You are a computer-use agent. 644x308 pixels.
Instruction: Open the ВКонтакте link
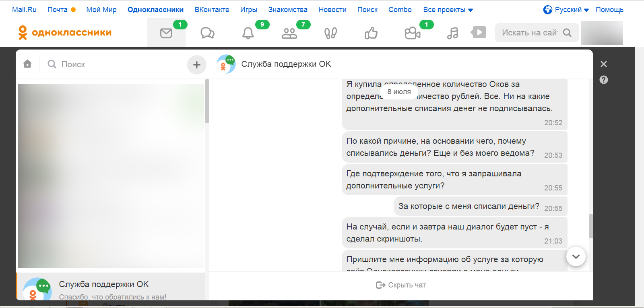tap(212, 10)
